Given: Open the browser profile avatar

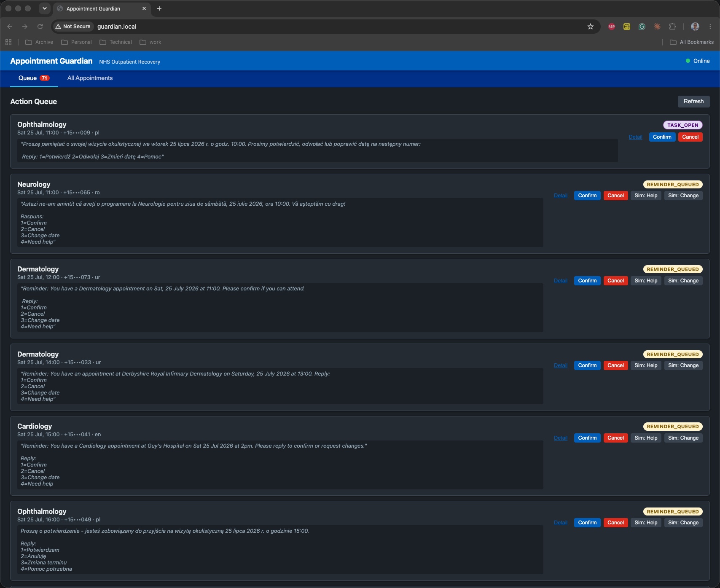Looking at the screenshot, I should tap(695, 27).
